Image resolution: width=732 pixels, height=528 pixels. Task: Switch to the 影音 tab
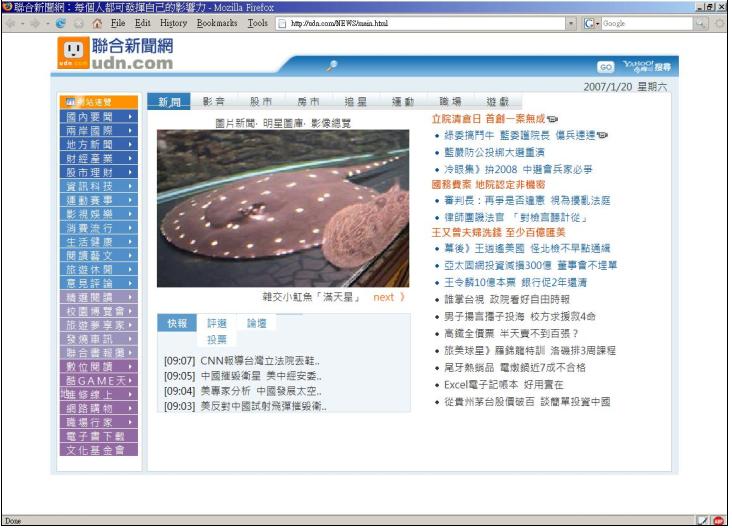click(214, 101)
